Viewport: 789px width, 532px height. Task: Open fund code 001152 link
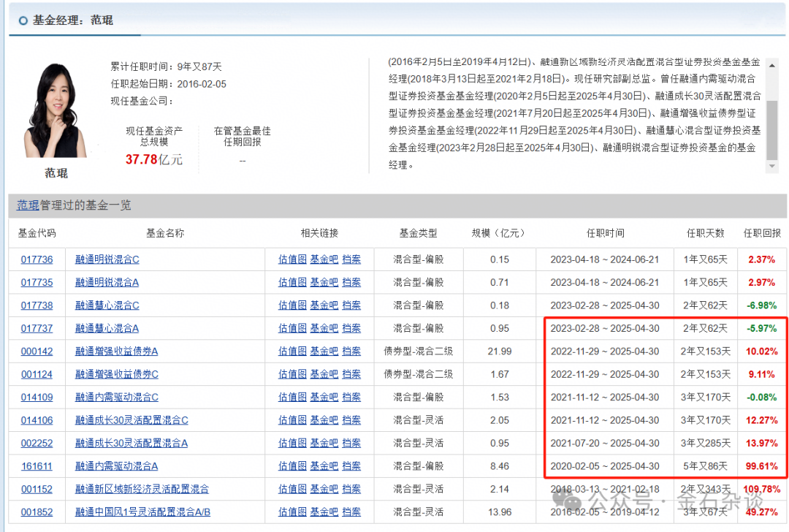(37, 489)
